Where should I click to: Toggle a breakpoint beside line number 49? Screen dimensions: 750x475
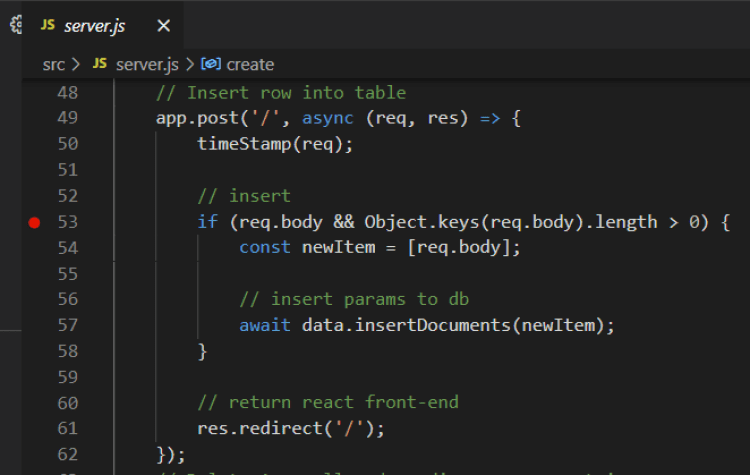34,118
